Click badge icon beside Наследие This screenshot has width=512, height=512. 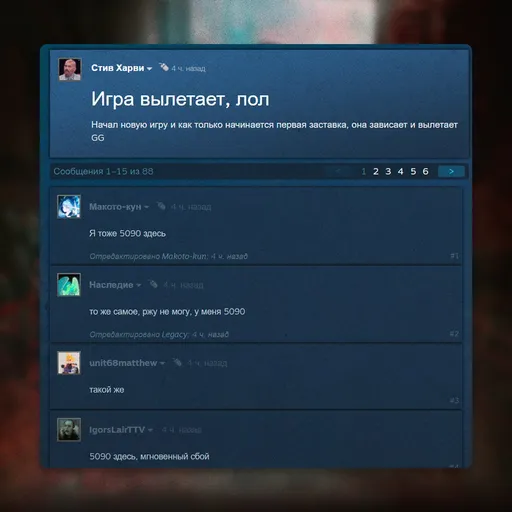[x=153, y=284]
